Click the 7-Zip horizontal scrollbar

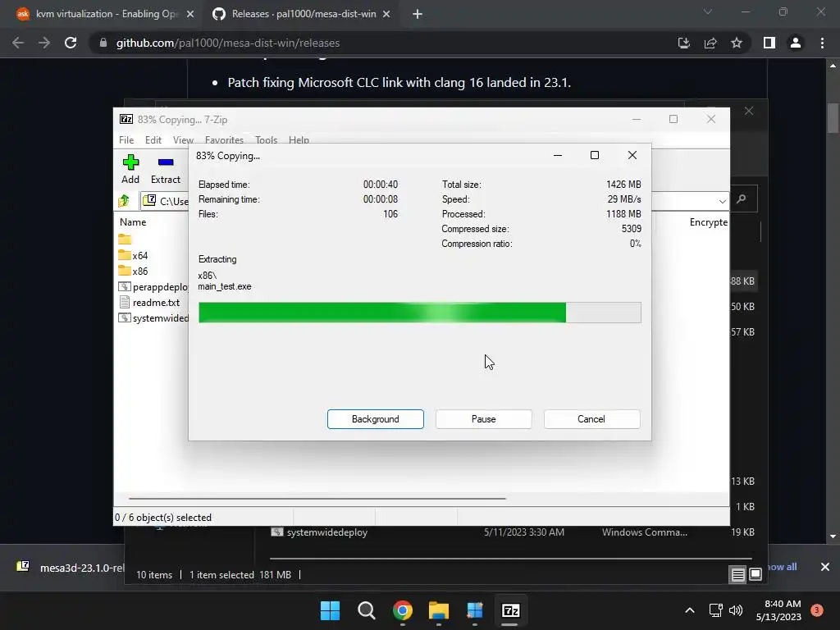pyautogui.click(x=317, y=498)
